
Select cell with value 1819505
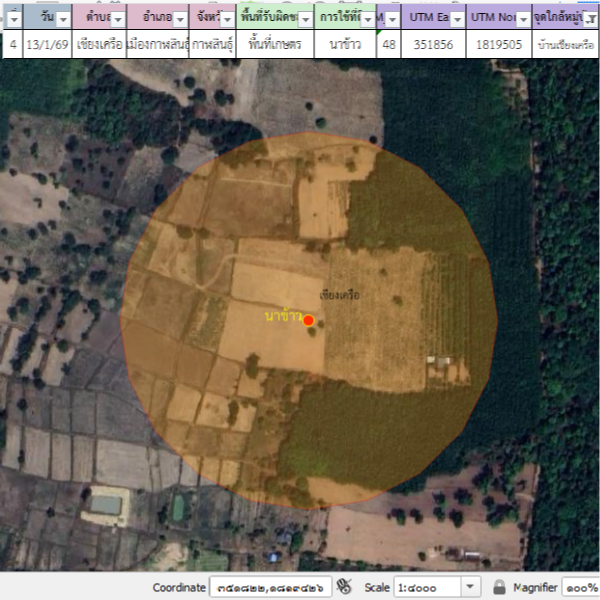click(x=498, y=45)
